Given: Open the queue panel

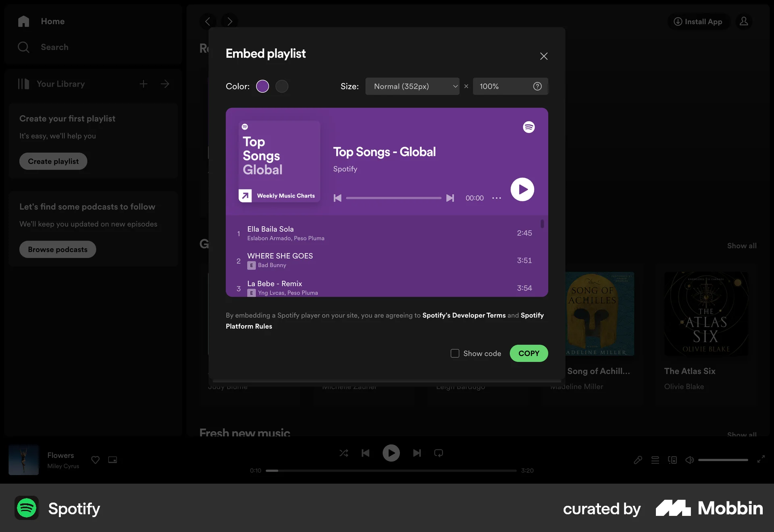Looking at the screenshot, I should 655,460.
